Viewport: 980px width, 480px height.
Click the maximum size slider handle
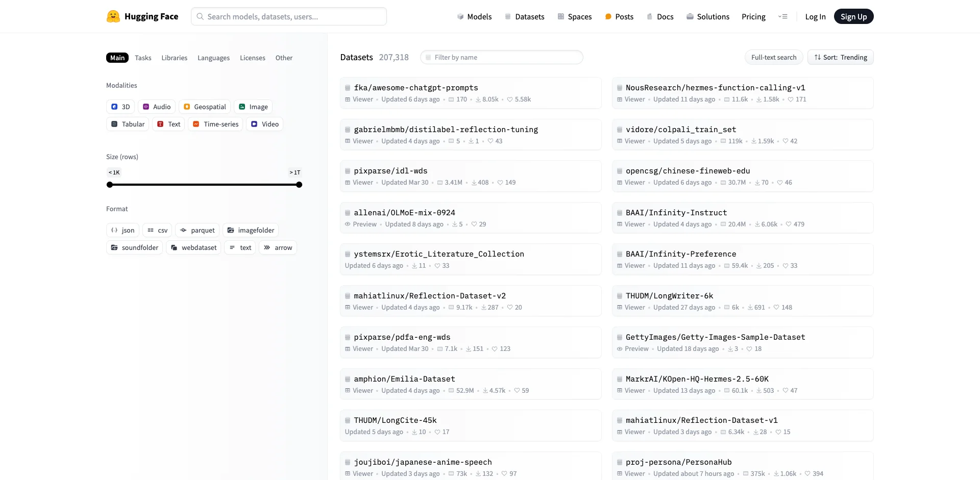tap(299, 185)
